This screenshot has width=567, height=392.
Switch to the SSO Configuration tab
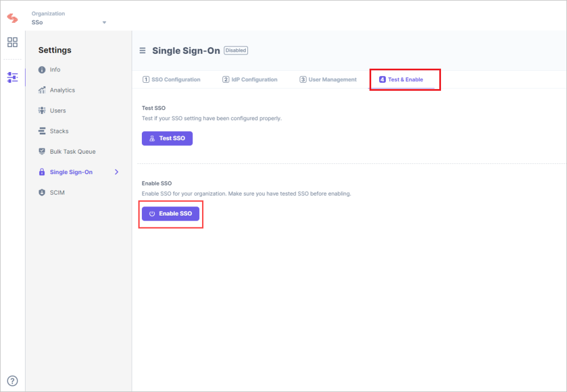pyautogui.click(x=172, y=79)
